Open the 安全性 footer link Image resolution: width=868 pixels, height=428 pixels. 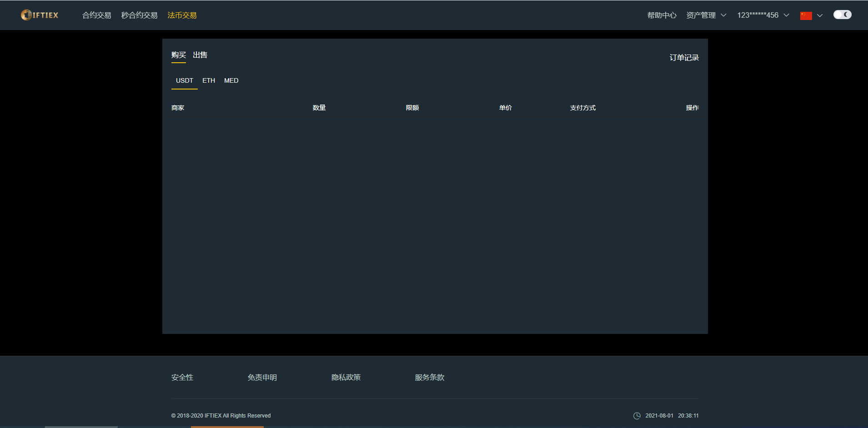click(182, 378)
